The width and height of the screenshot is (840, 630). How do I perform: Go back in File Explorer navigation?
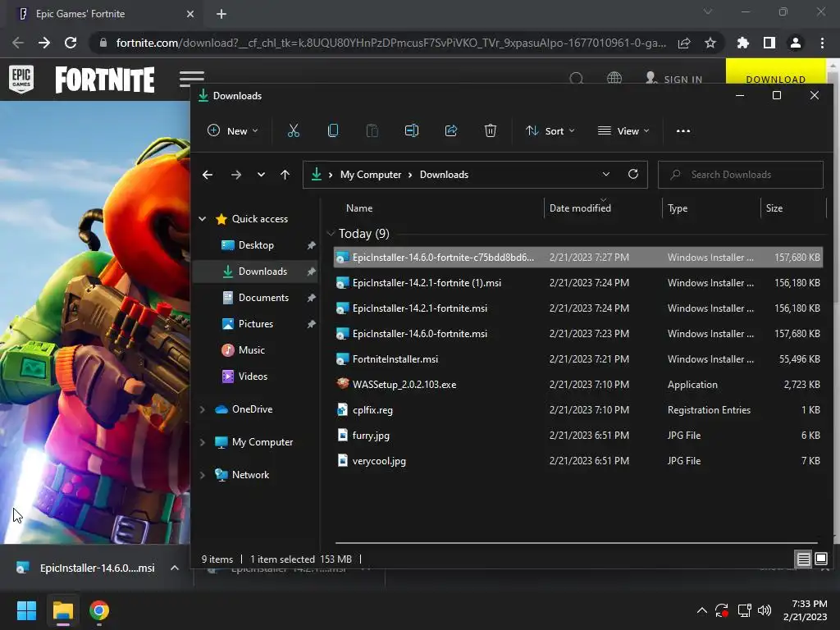tap(208, 175)
